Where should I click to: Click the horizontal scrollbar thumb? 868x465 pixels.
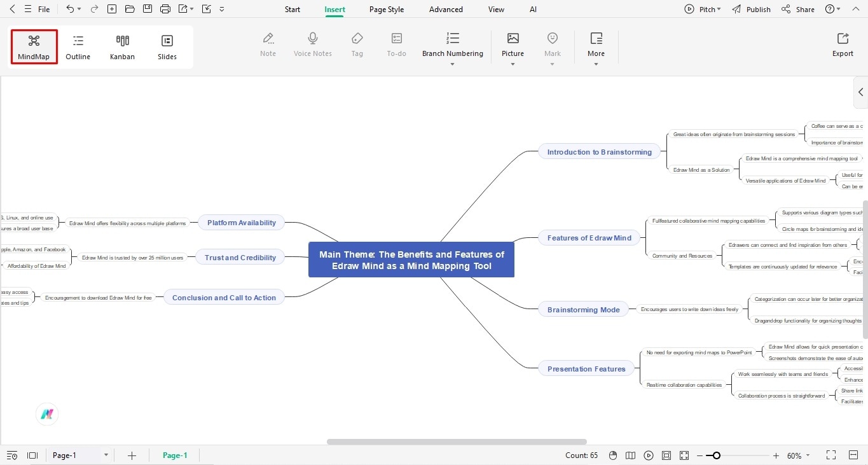pos(457,441)
